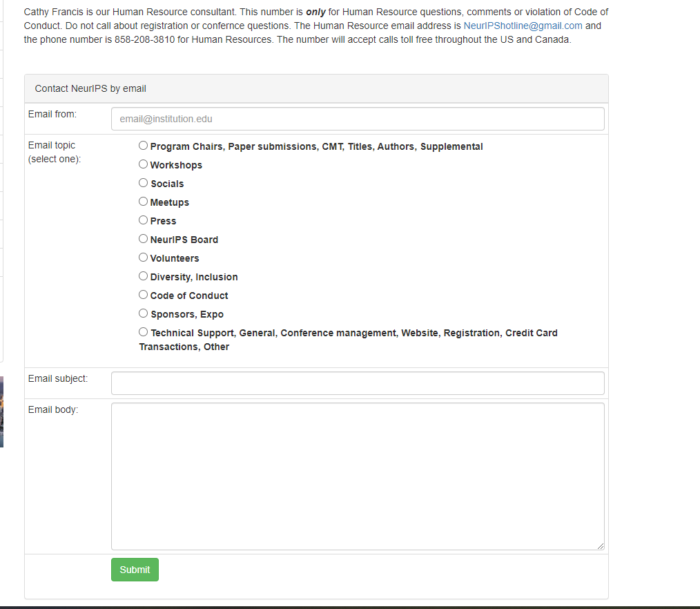Click the 'Contact NeurIPS by email' heading
Screen dimensions: 700x609
[x=90, y=88]
